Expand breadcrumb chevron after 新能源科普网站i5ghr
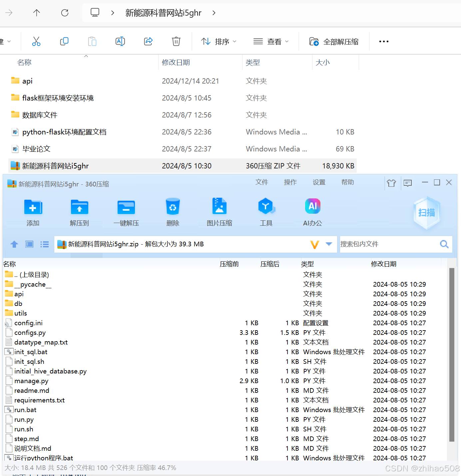The width and height of the screenshot is (461, 476). pos(214,13)
